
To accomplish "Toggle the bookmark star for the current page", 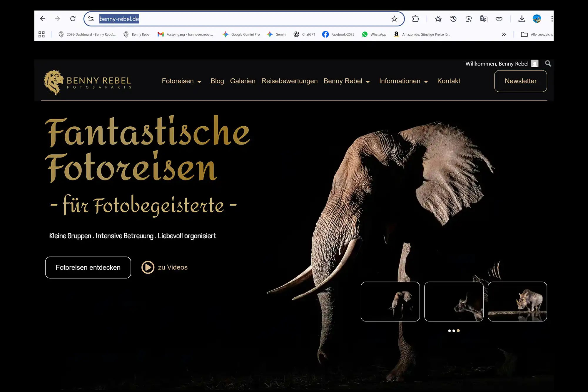I will [x=394, y=19].
